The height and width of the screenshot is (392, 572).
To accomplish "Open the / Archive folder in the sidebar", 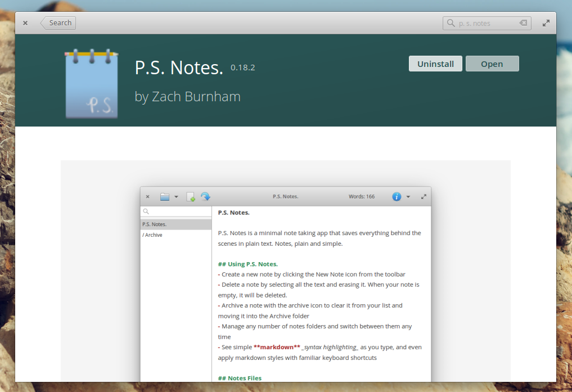I will (152, 235).
